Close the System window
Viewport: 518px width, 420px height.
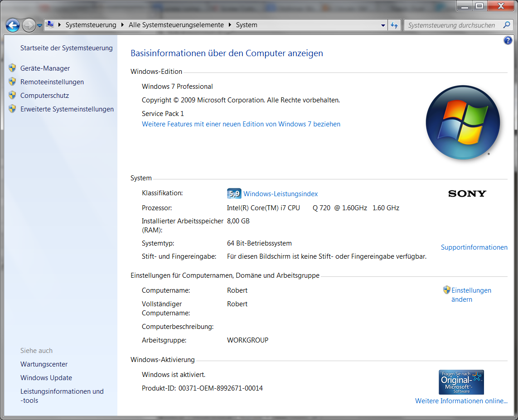click(500, 6)
